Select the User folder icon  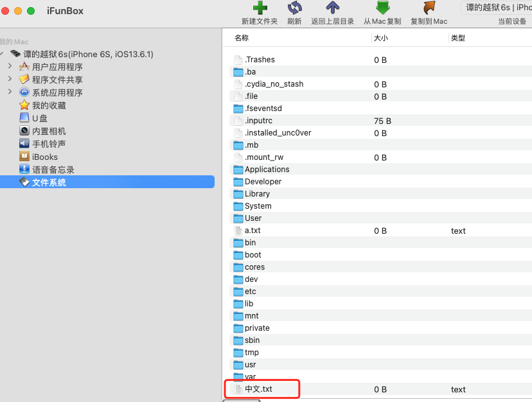click(238, 218)
